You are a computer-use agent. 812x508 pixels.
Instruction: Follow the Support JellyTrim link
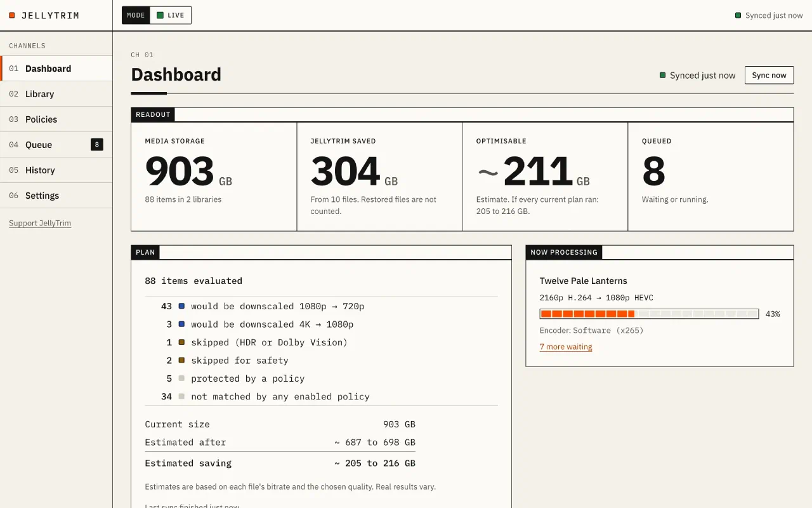[x=40, y=224]
